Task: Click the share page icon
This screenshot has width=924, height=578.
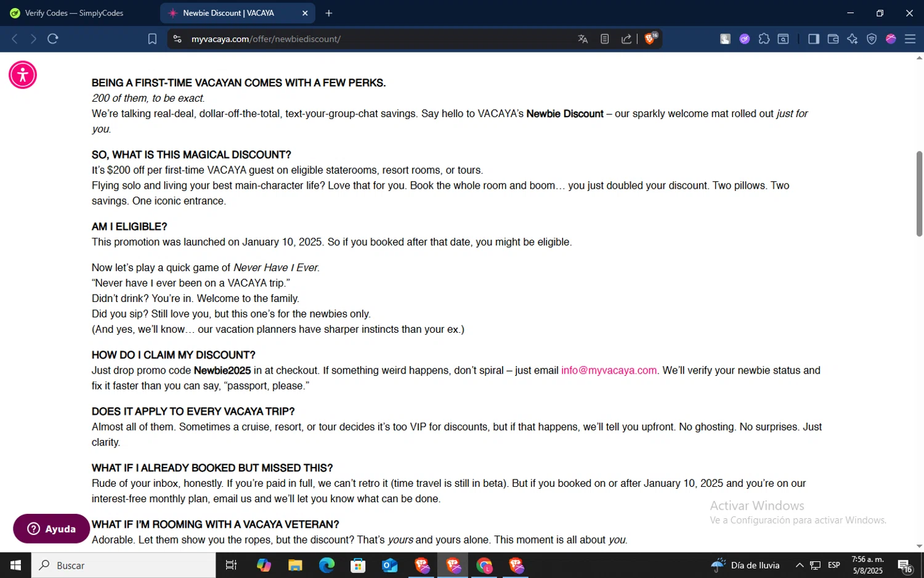Action: click(x=626, y=39)
